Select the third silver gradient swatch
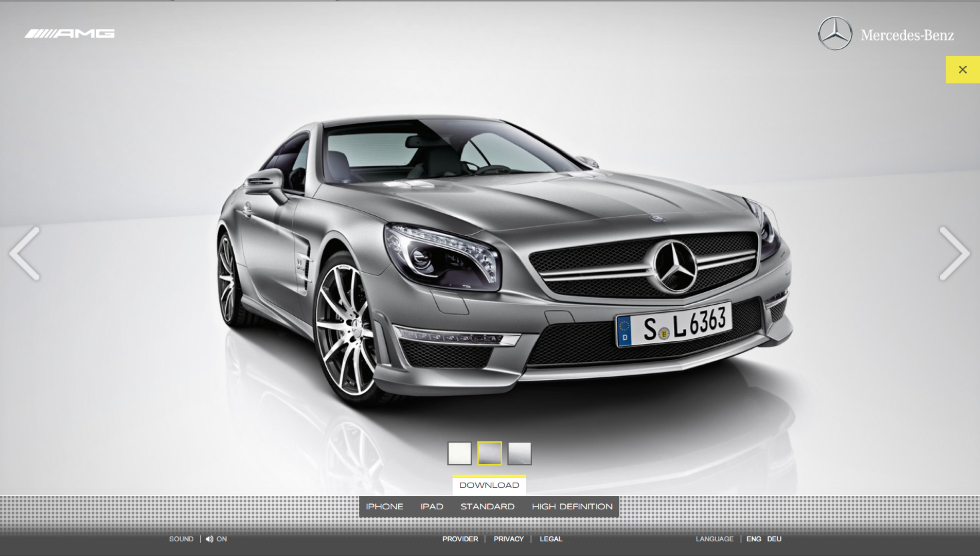 [x=519, y=453]
